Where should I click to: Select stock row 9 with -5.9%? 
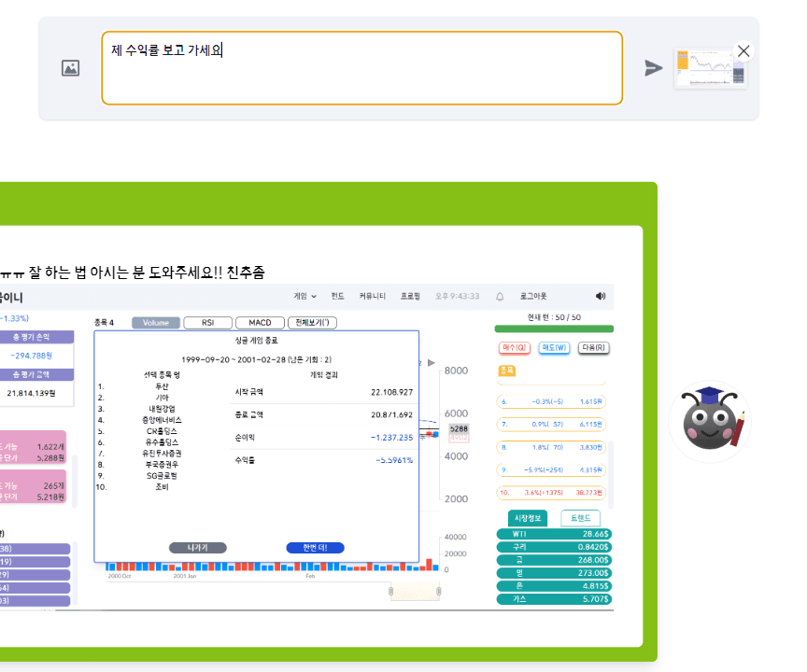coord(551,470)
